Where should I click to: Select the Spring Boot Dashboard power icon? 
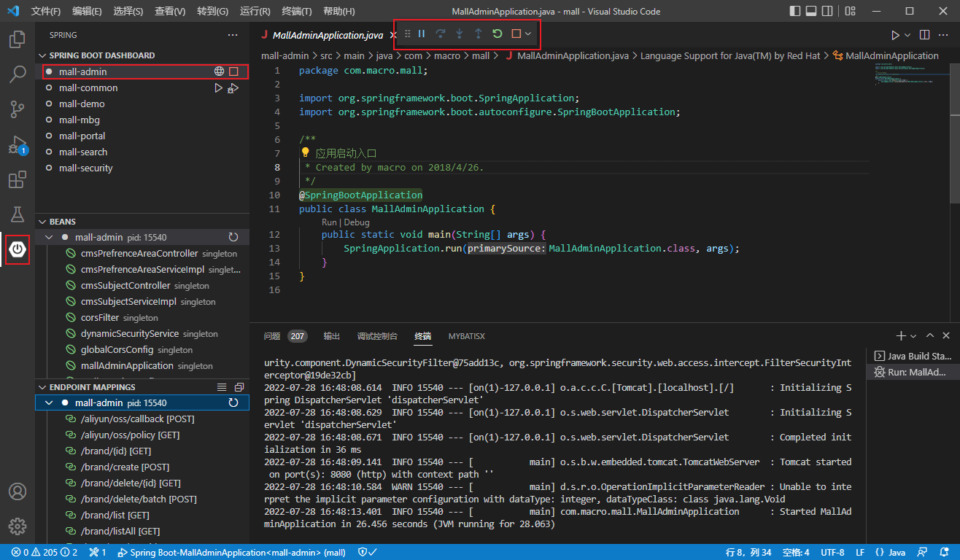point(18,249)
